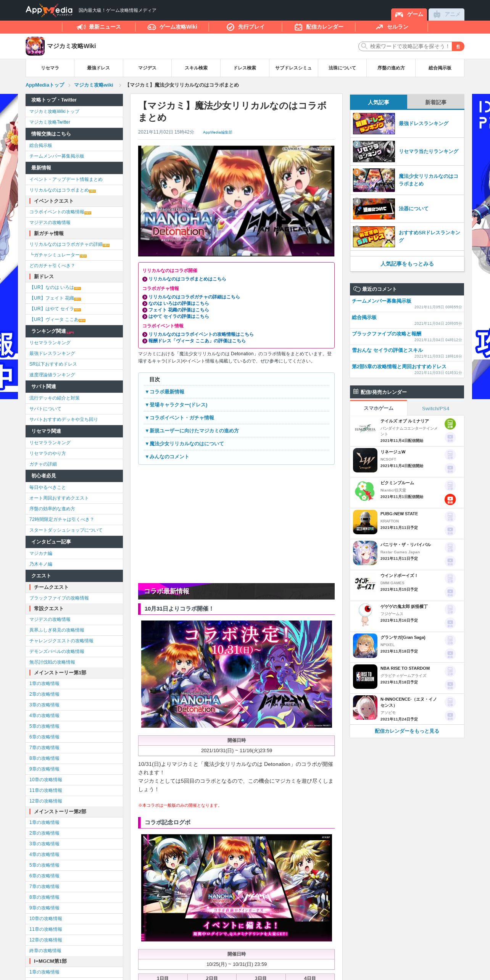The image size is (490, 980).
Task: Click the article icon for PUBG:NEW STATE
Action: (x=450, y=516)
